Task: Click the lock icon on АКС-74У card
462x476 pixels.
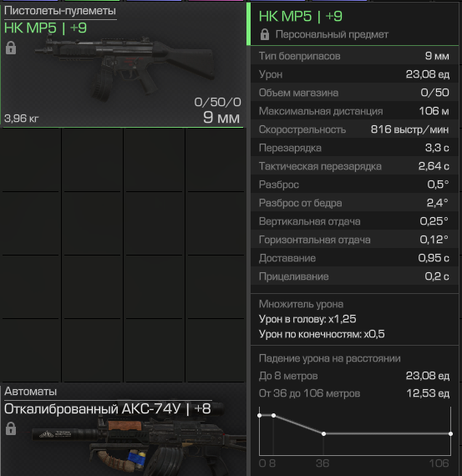Action: pos(11,428)
